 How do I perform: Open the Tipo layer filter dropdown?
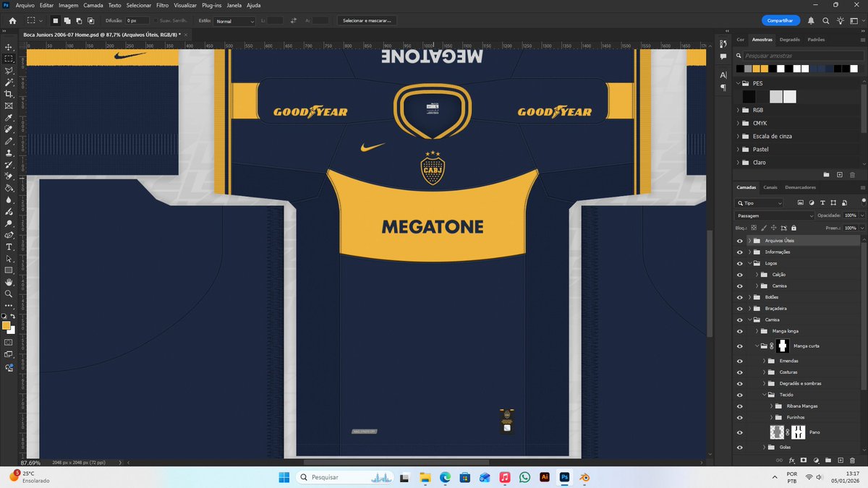tap(759, 203)
